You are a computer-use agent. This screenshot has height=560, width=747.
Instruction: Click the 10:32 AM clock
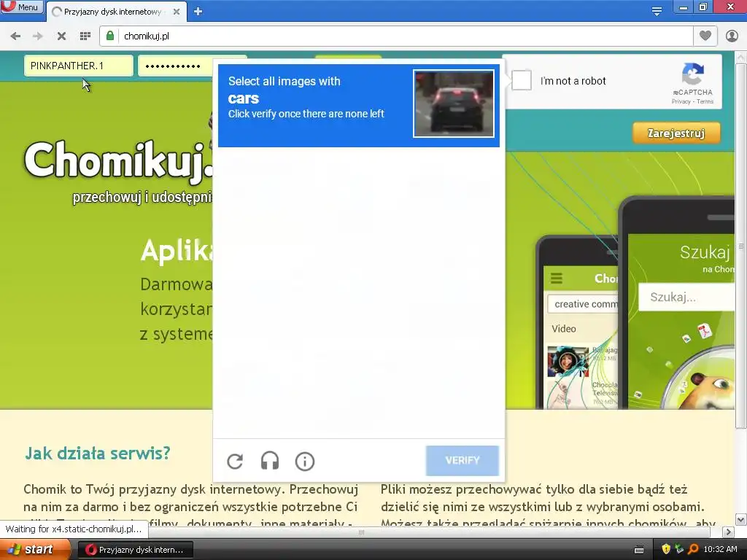tap(720, 549)
